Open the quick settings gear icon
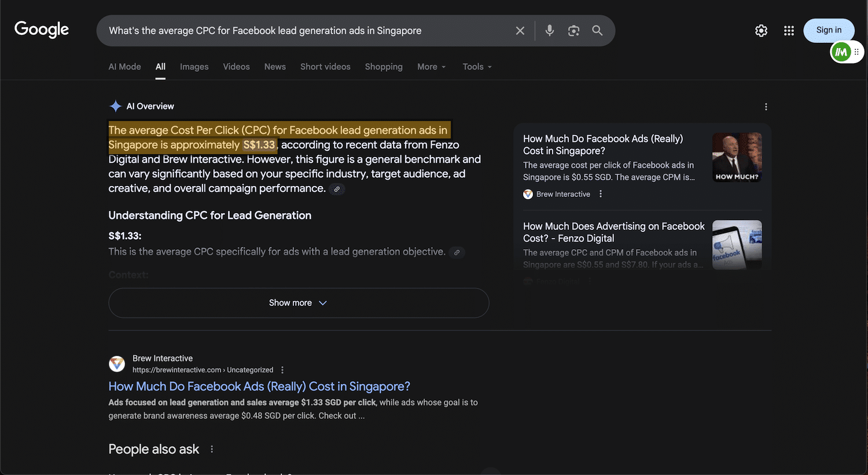Viewport: 868px width, 475px height. tap(761, 31)
